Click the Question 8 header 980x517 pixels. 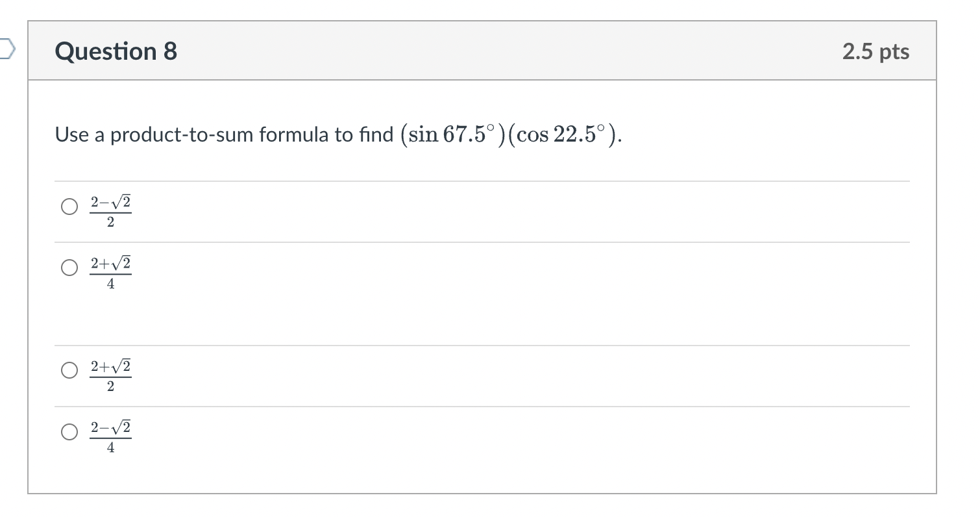pos(114,51)
